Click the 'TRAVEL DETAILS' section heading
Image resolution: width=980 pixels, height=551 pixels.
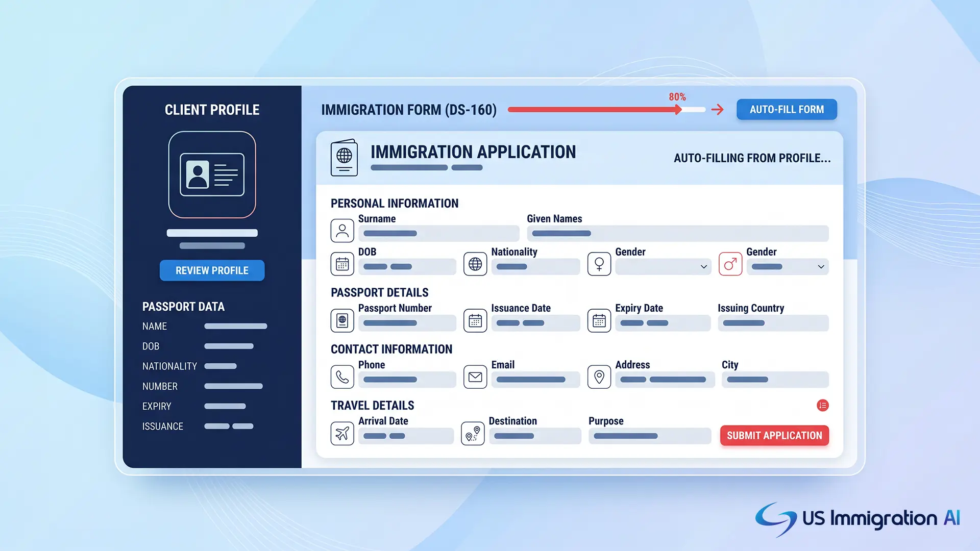coord(373,406)
